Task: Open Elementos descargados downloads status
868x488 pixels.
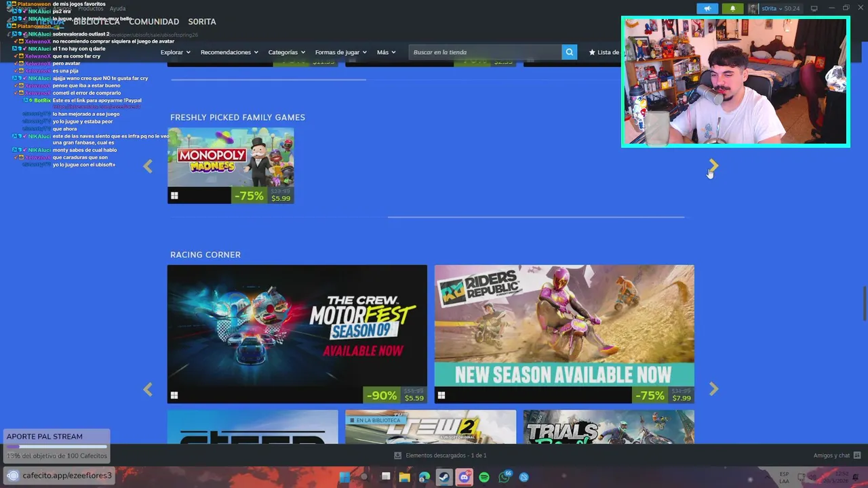Action: tap(440, 455)
